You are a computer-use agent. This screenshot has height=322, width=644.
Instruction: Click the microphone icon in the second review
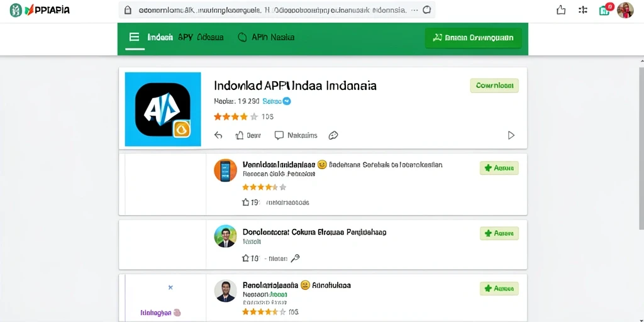click(296, 258)
